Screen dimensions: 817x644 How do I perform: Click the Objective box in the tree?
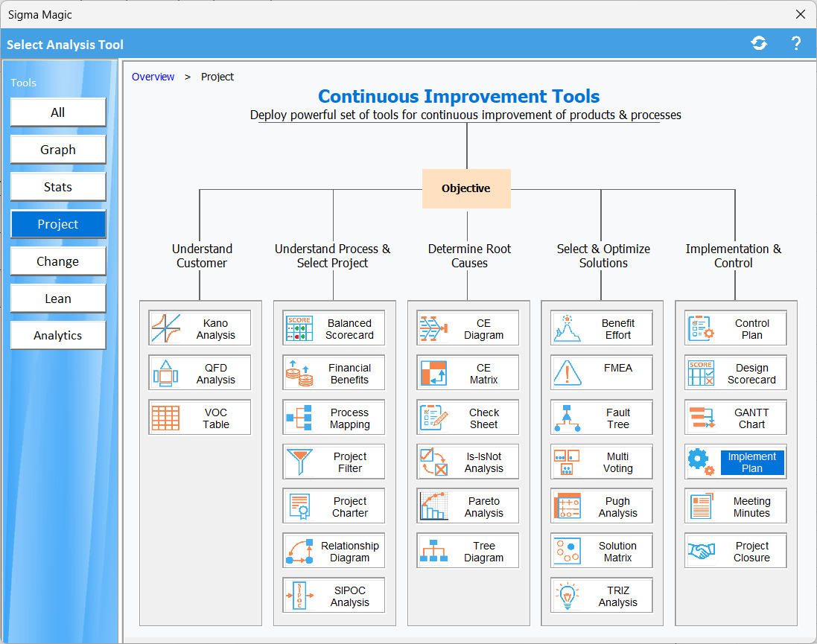466,188
